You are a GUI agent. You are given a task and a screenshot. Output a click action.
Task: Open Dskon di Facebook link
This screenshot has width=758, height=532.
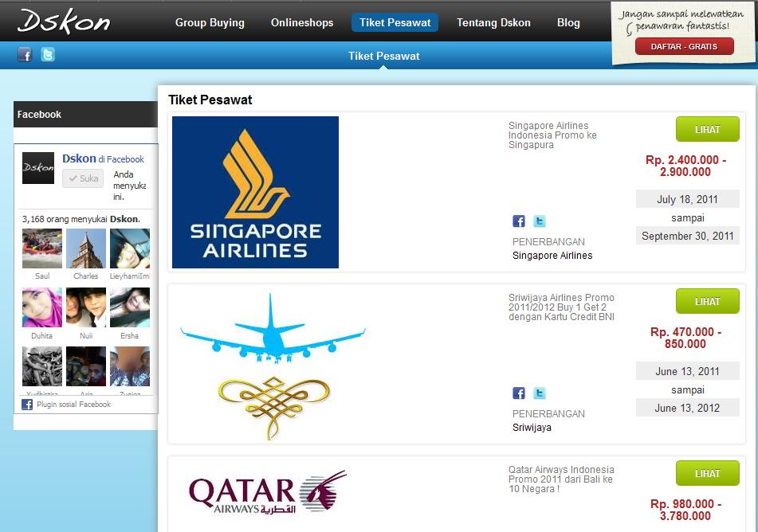tap(103, 158)
